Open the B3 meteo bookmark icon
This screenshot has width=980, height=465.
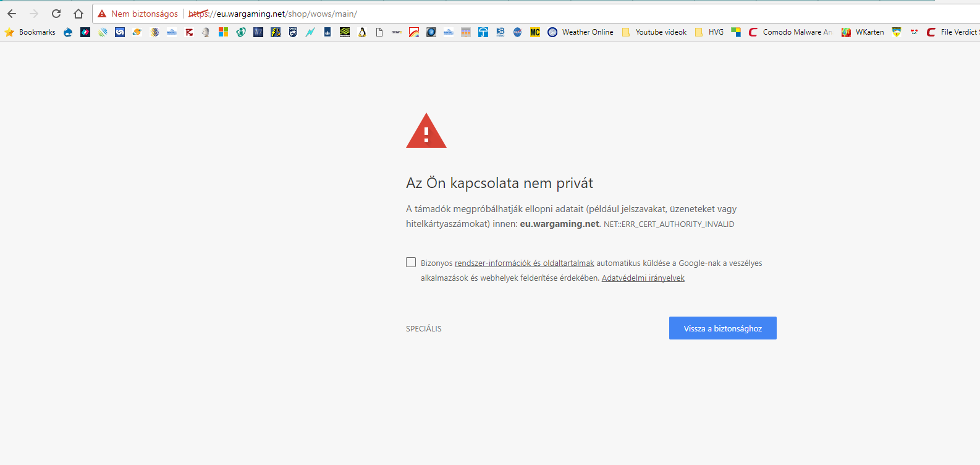point(501,32)
